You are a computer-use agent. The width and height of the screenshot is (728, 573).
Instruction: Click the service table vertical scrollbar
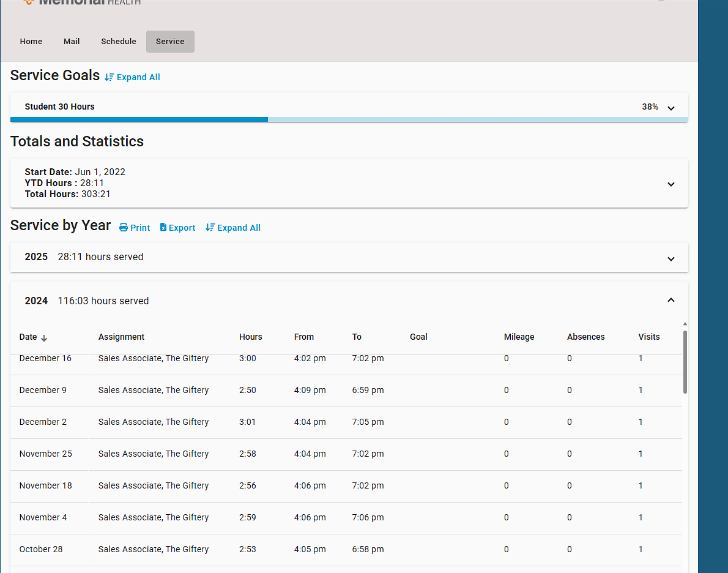coord(685,361)
